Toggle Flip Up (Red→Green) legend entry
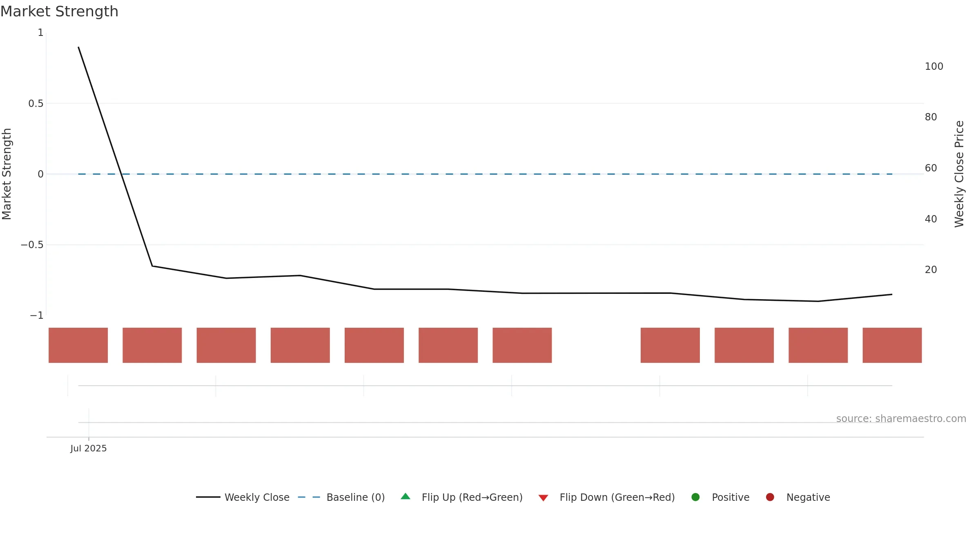The width and height of the screenshot is (980, 551). [x=461, y=497]
